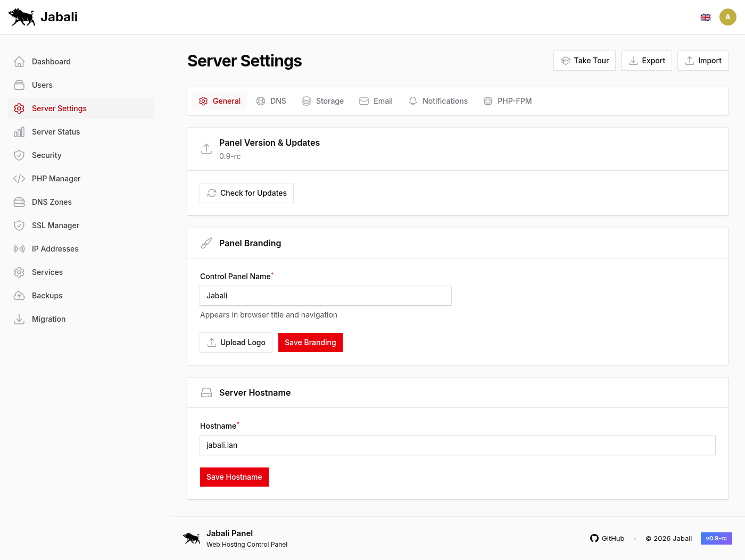Open Migration from the sidebar
745x560 pixels.
click(49, 319)
